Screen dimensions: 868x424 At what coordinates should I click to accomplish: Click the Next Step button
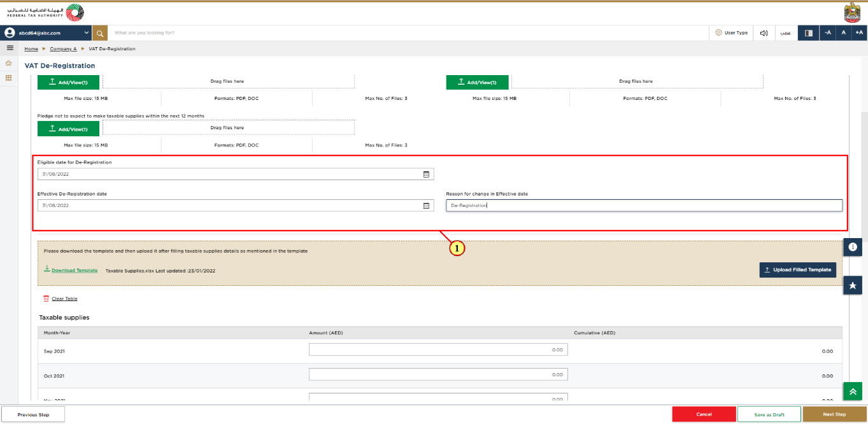835,414
